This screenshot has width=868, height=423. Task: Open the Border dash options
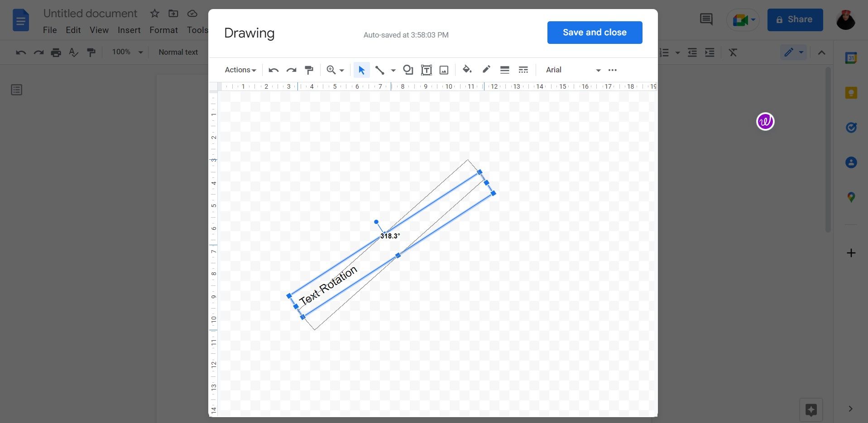[523, 70]
